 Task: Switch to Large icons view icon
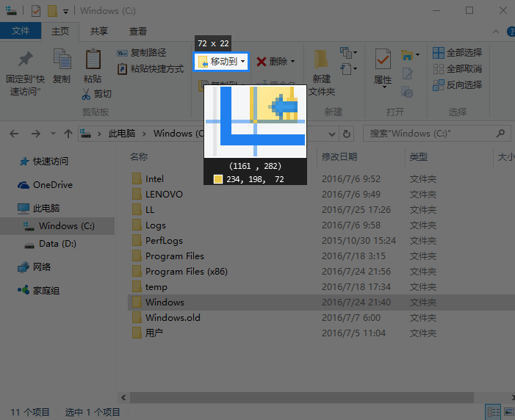tap(509, 412)
